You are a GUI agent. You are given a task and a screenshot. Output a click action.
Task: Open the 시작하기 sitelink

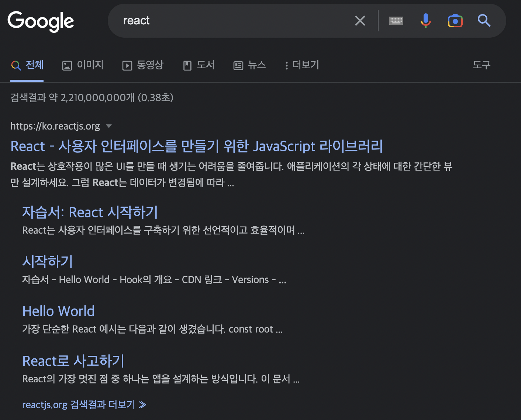point(48,262)
